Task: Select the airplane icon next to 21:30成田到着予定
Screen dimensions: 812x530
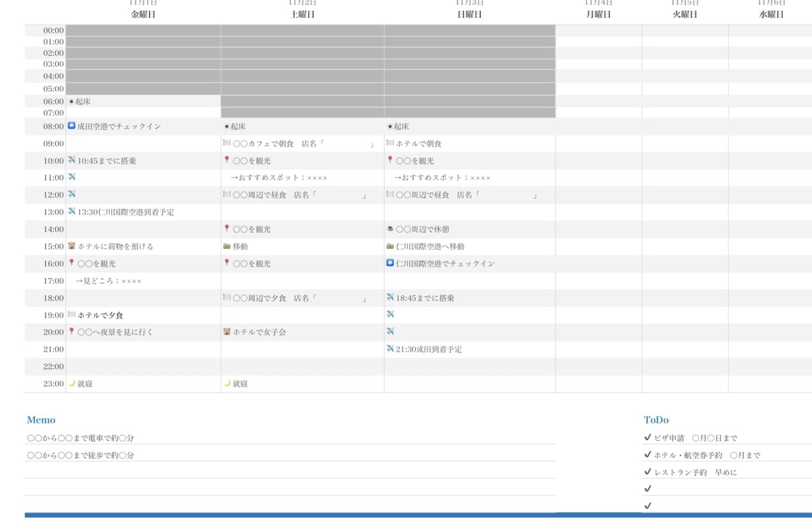Action: [x=390, y=348]
